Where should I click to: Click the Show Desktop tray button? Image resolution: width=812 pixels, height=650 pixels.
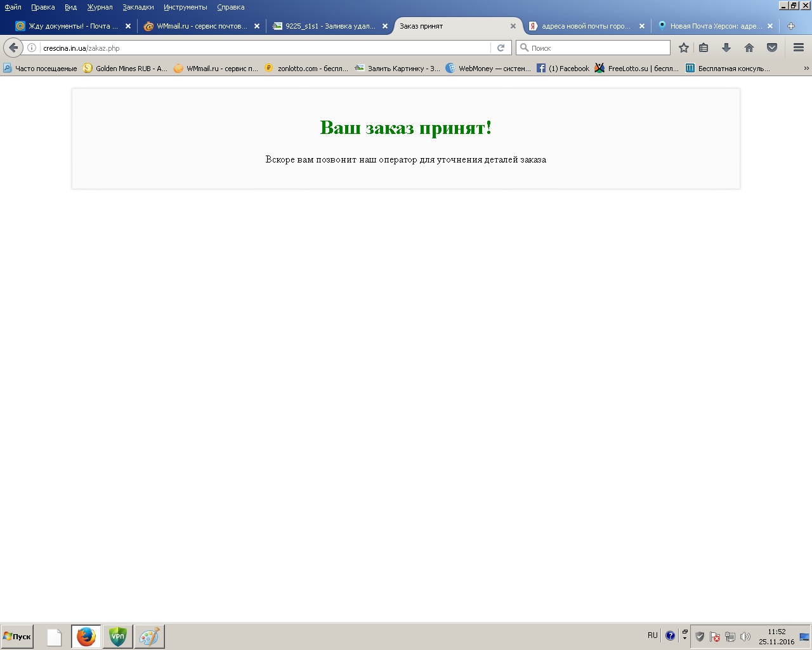coord(804,637)
